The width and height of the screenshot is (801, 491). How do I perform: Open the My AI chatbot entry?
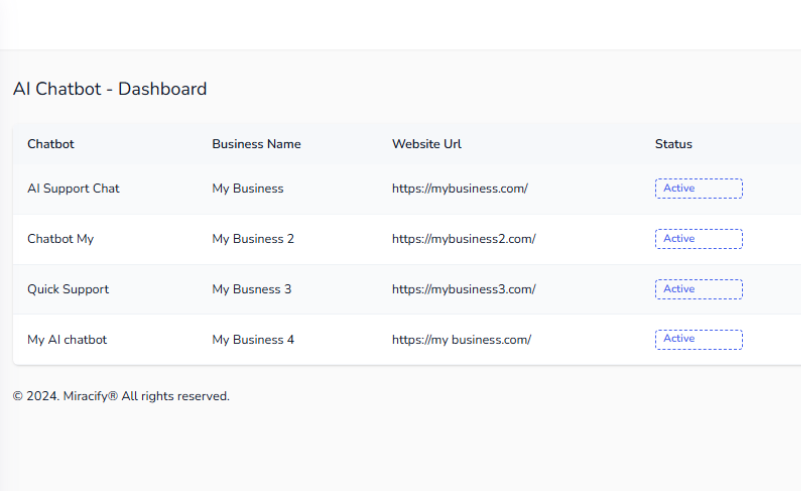click(67, 340)
